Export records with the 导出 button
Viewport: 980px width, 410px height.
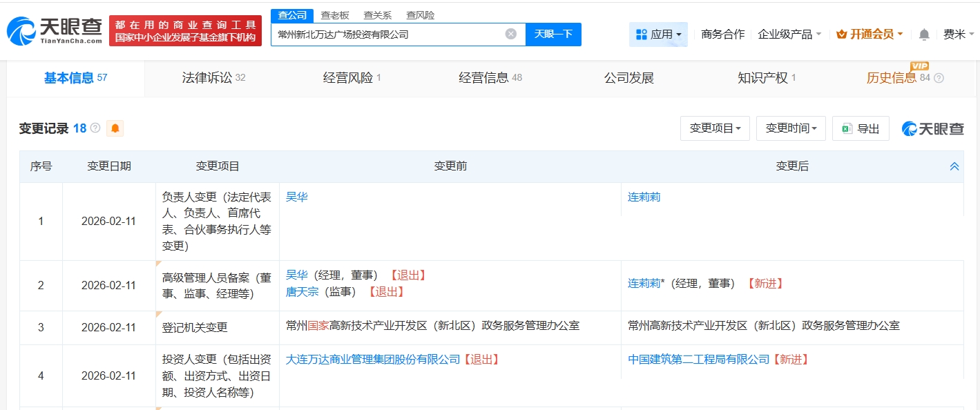point(861,128)
